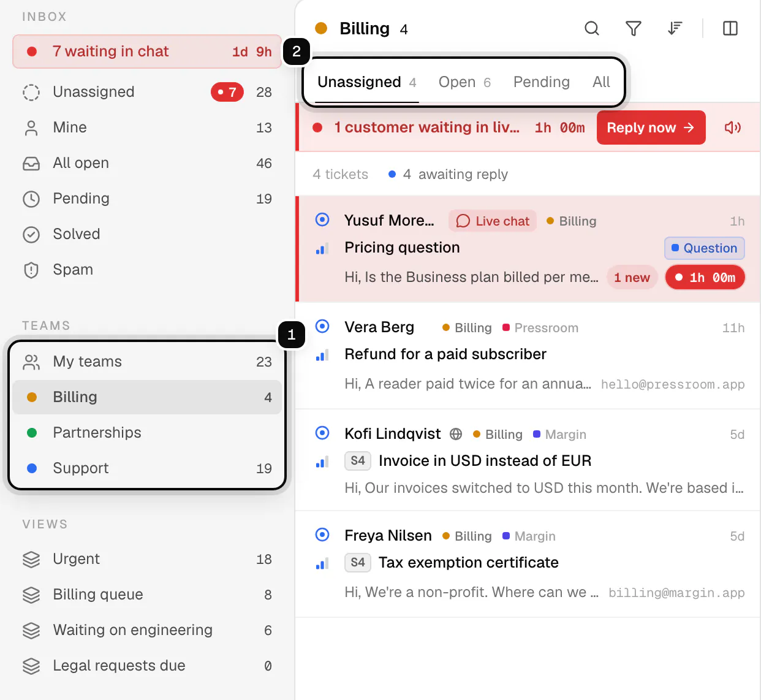Click the Mine person icon
Screen dimensions: 761x700
[31, 127]
